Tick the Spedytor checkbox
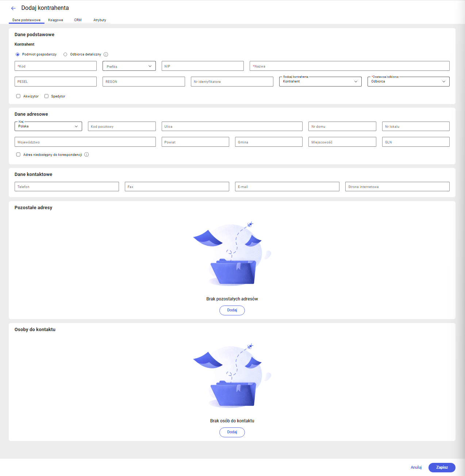Screen dimensions: 465x476 46,96
